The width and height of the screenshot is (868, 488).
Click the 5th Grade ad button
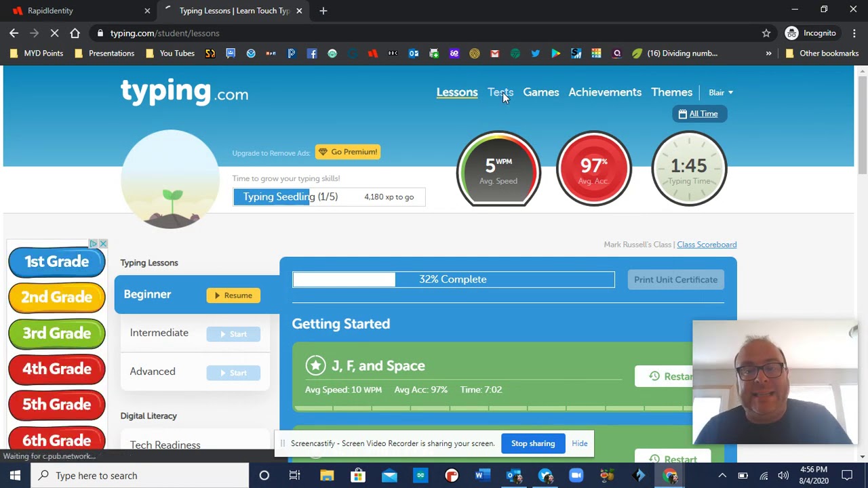click(57, 405)
